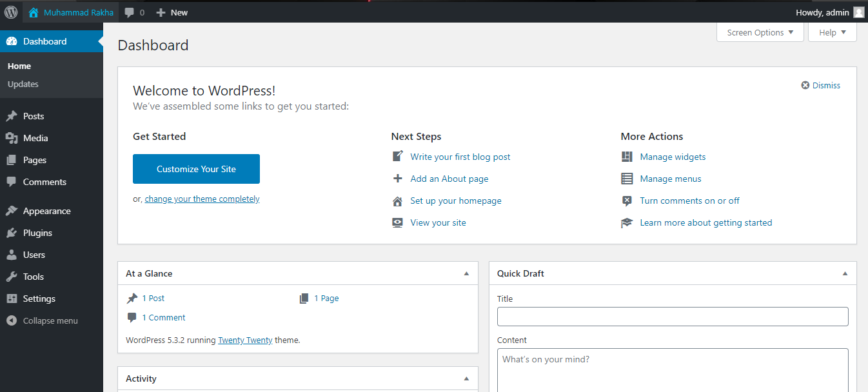Screen dimensions: 868x392
Task: Toggle the Quick Draft panel
Action: coord(845,273)
